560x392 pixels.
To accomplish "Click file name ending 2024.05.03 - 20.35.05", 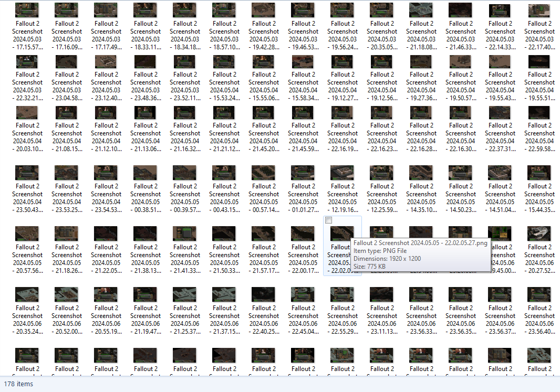I will (382, 35).
